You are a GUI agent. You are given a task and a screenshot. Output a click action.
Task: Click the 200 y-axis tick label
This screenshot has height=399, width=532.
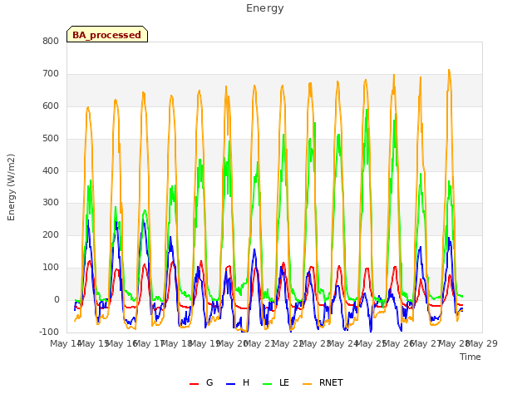tap(51, 234)
